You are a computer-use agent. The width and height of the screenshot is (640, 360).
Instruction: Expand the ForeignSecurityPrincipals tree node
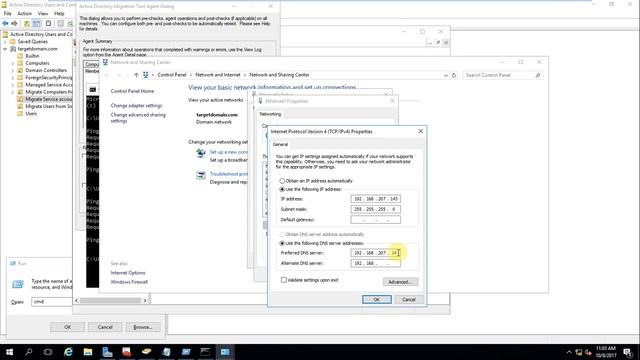point(13,78)
